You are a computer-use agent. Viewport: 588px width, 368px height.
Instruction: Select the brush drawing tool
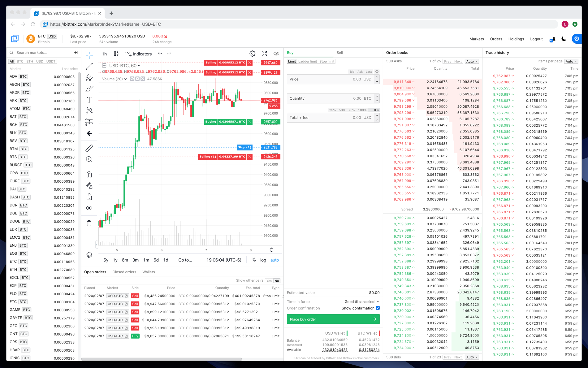(89, 89)
